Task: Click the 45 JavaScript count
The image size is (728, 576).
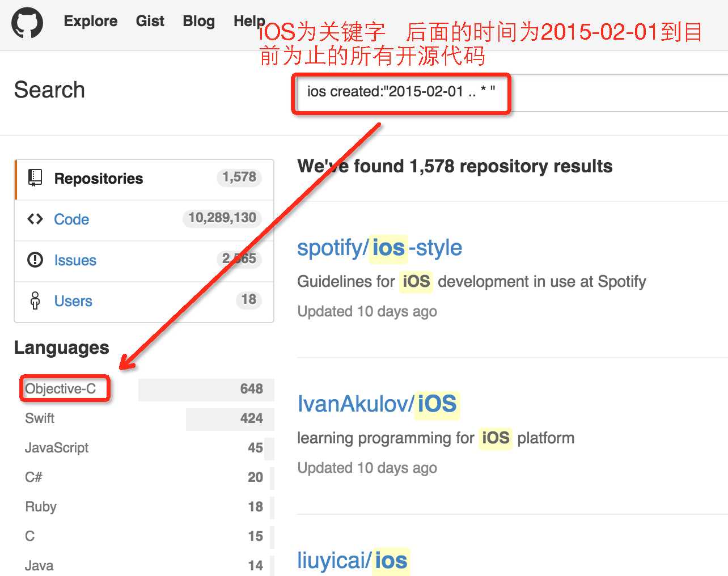Action: (255, 448)
